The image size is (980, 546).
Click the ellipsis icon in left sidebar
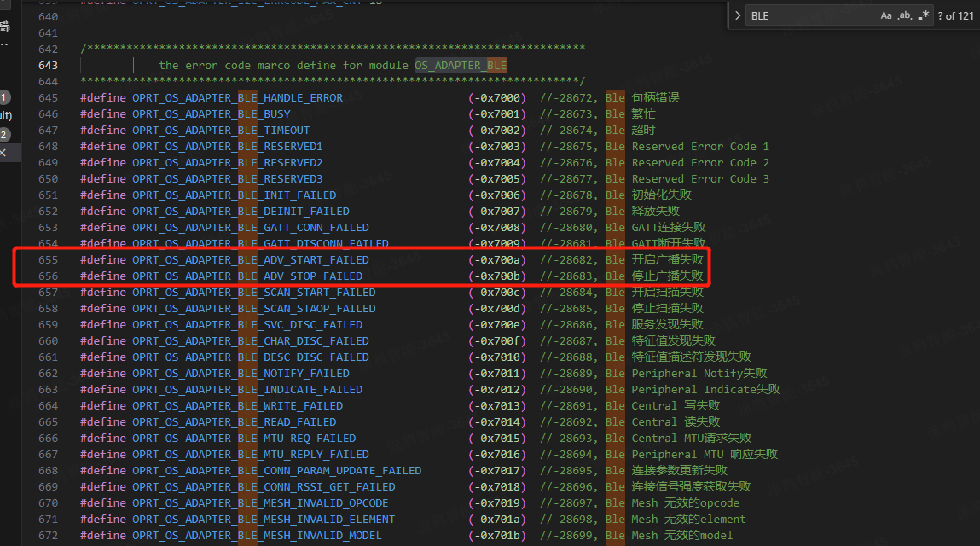(x=3, y=45)
